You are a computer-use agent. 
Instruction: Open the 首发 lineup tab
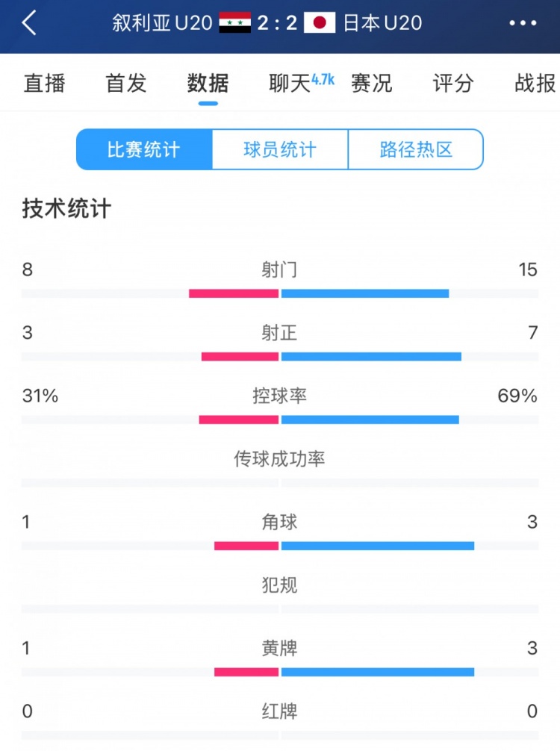[x=125, y=83]
